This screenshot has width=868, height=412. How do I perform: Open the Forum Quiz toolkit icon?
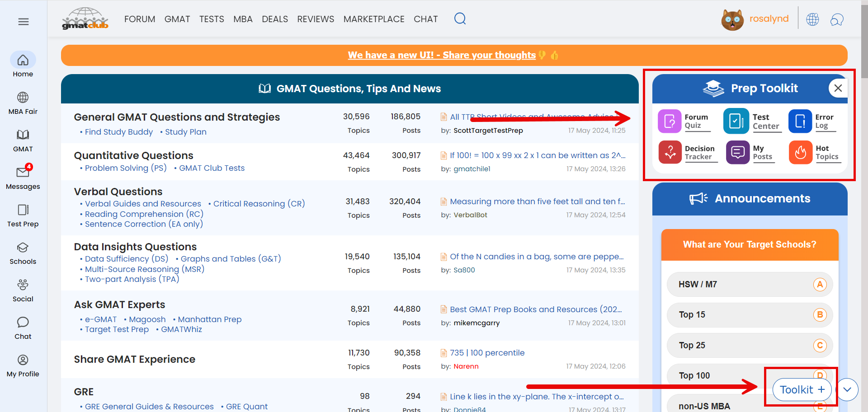670,121
